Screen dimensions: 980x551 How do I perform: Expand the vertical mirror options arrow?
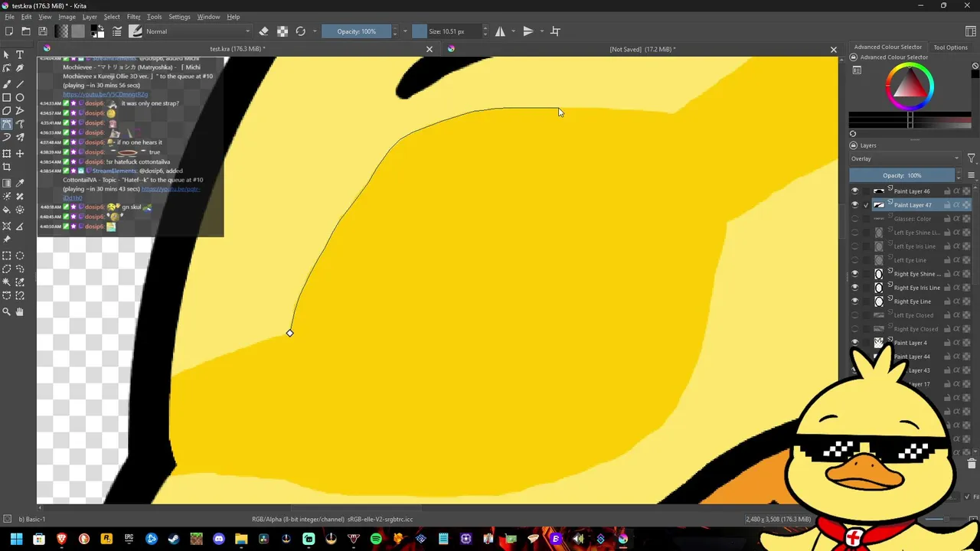point(541,31)
